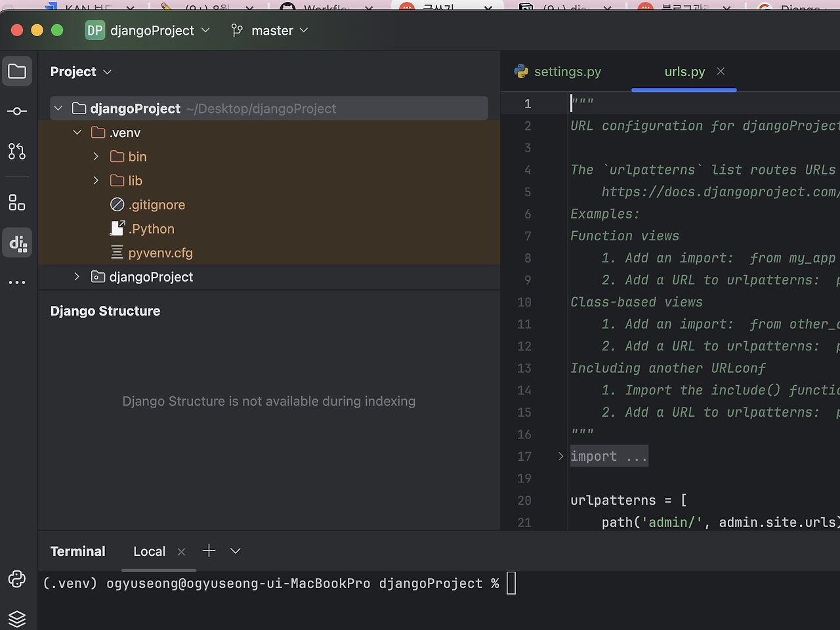Close the urls.py editor tab
Viewport: 840px width, 630px height.
click(x=721, y=71)
